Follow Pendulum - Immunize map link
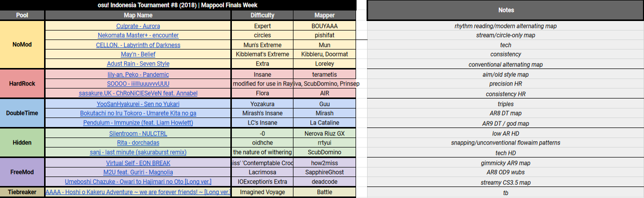 (138, 122)
